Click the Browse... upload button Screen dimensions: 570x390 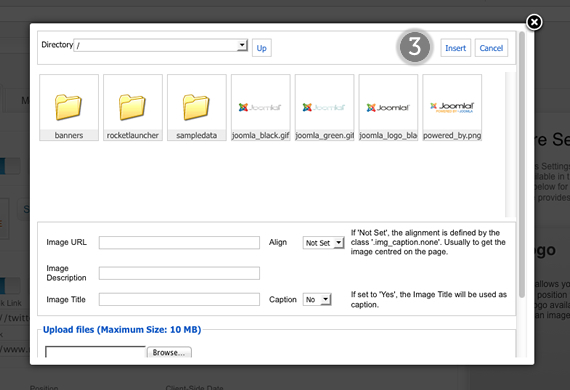click(169, 352)
